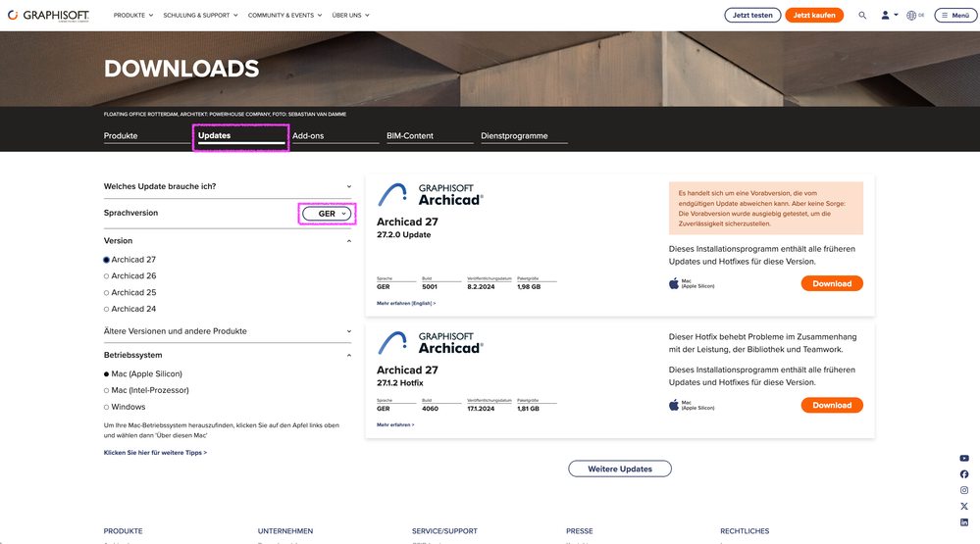Click the release date 17.1.2024
980x544 pixels.
tap(481, 409)
